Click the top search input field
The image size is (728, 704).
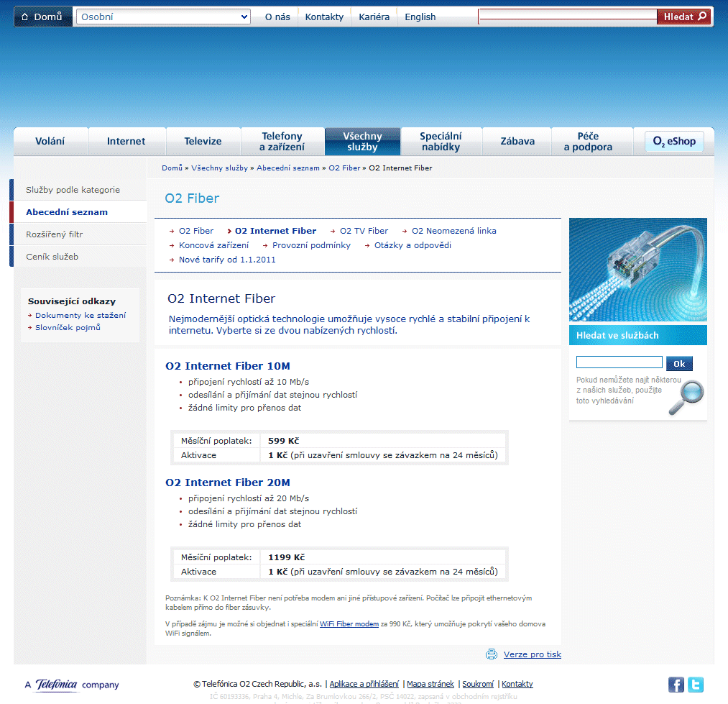pos(568,17)
